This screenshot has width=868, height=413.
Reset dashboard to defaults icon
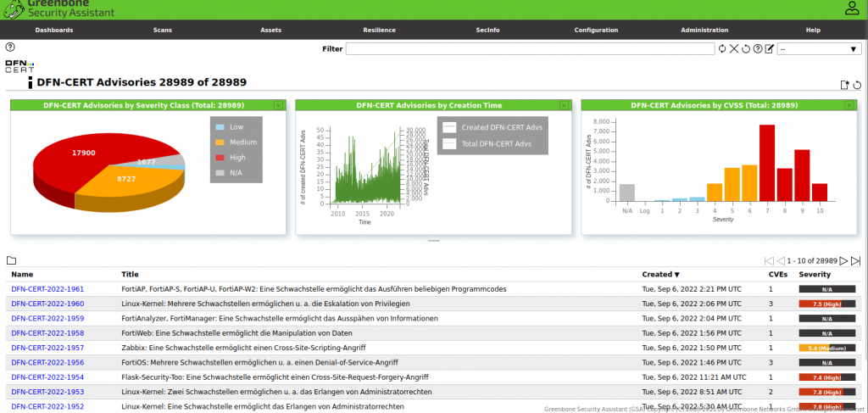click(x=857, y=85)
